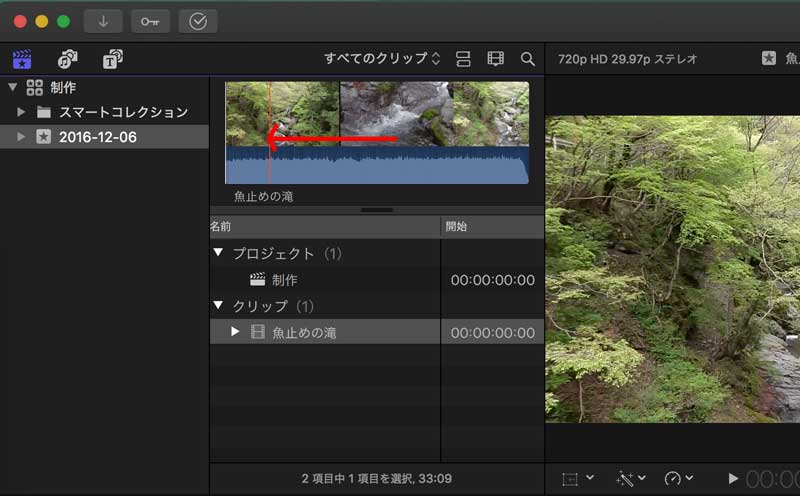This screenshot has height=496, width=800.
Task: Select the 制作 project in list
Action: pos(284,280)
